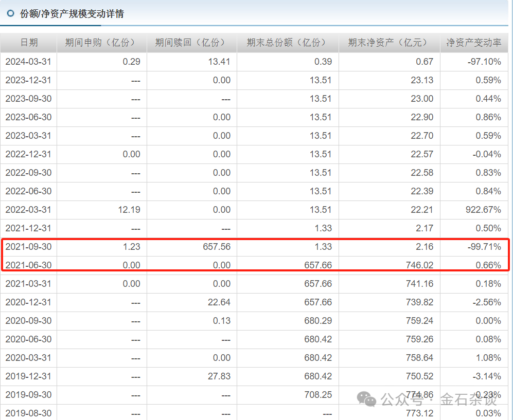Click the -0.04% change rate

(487, 154)
